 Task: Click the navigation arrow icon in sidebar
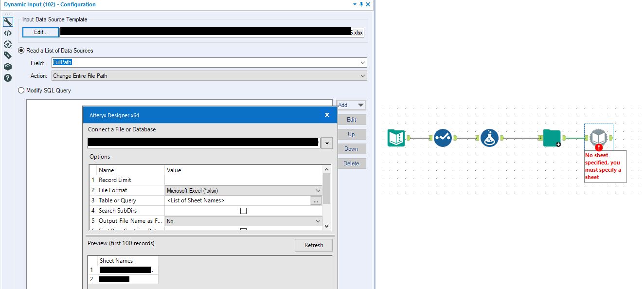pos(7,44)
